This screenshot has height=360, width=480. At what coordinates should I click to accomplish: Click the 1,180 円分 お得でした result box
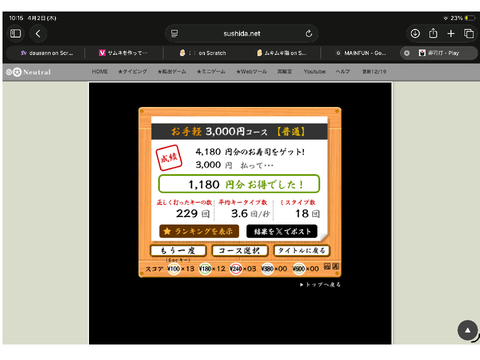tap(239, 184)
